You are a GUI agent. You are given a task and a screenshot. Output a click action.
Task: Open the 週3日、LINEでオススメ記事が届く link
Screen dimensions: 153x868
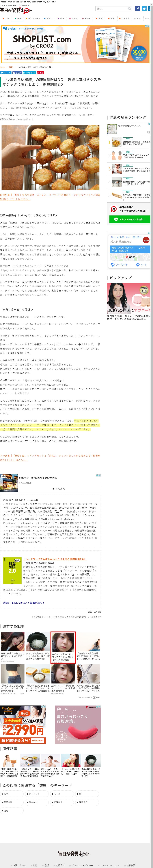[24, 602]
